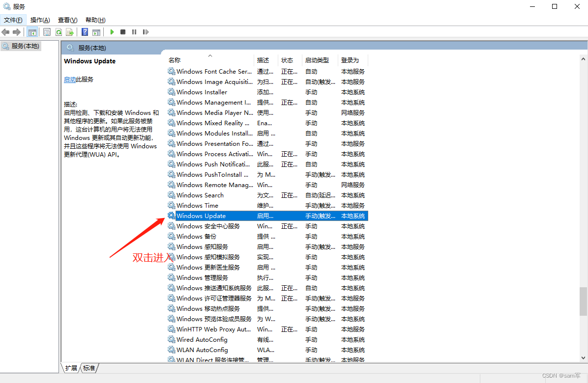Screen dimensions: 588x383
Task: Click the Pause Service toolbar icon
Action: pos(134,32)
